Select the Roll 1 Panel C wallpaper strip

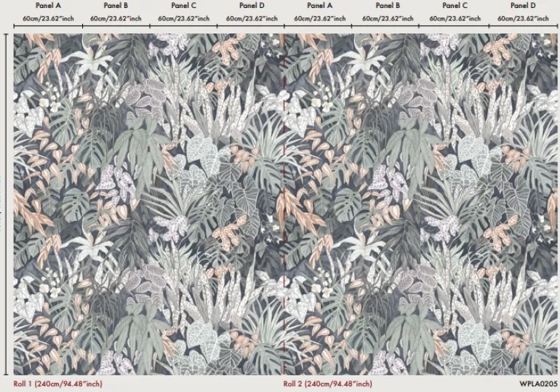(x=184, y=204)
